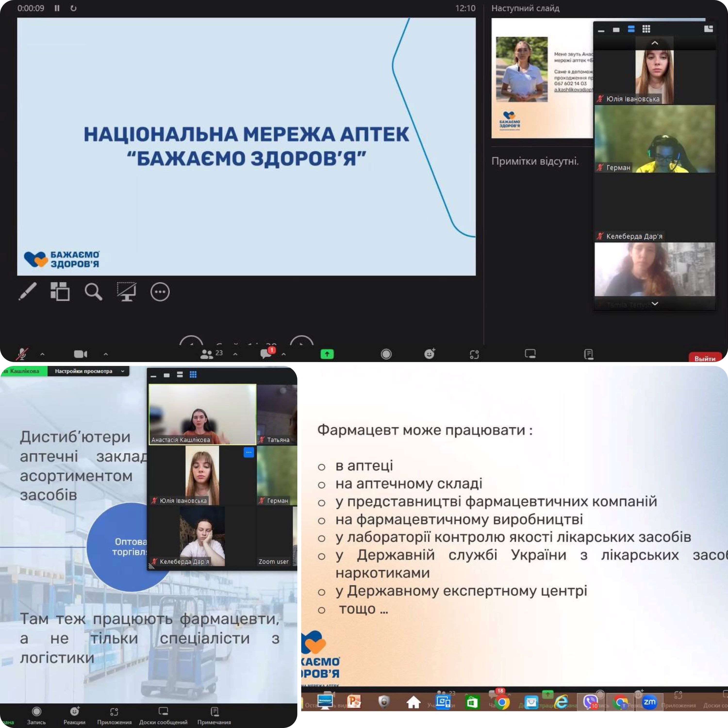Open whiteboards icon in top Zoom toolbar
Image resolution: width=728 pixels, height=728 pixels.
[x=530, y=354]
